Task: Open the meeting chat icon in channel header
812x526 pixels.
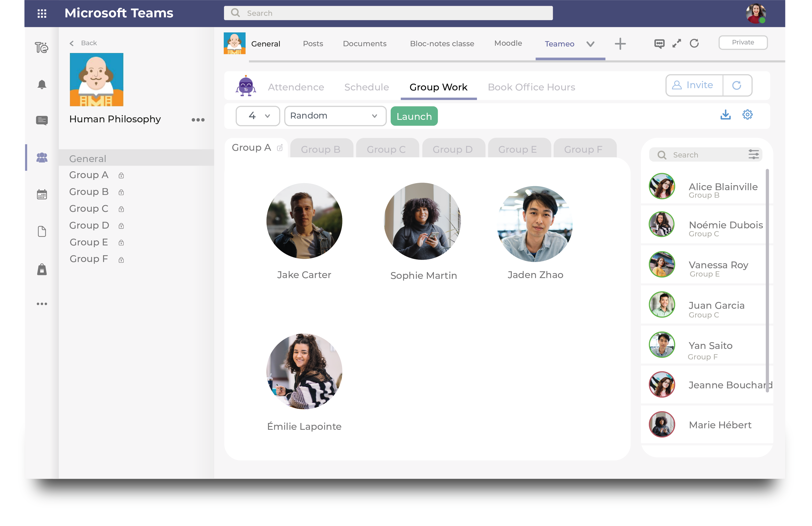Action: (659, 43)
